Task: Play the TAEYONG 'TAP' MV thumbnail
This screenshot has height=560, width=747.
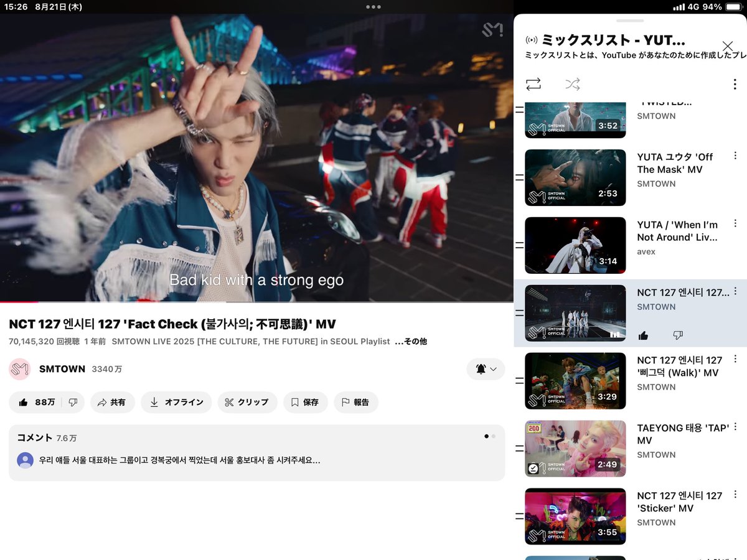Action: [575, 448]
